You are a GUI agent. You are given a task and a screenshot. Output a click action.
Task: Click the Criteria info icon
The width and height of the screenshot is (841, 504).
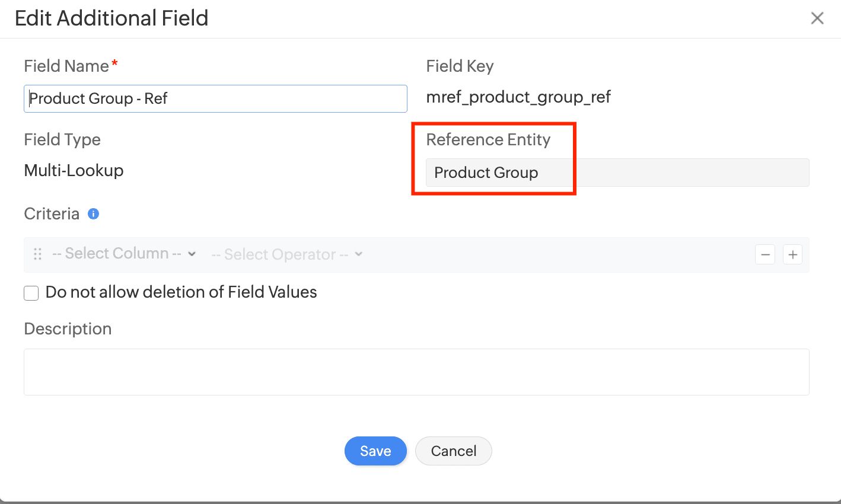click(x=93, y=214)
